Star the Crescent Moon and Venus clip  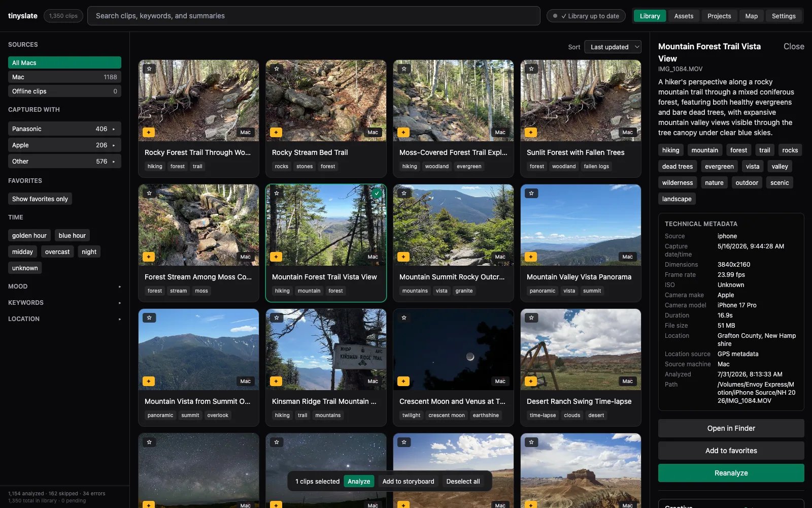pyautogui.click(x=404, y=317)
